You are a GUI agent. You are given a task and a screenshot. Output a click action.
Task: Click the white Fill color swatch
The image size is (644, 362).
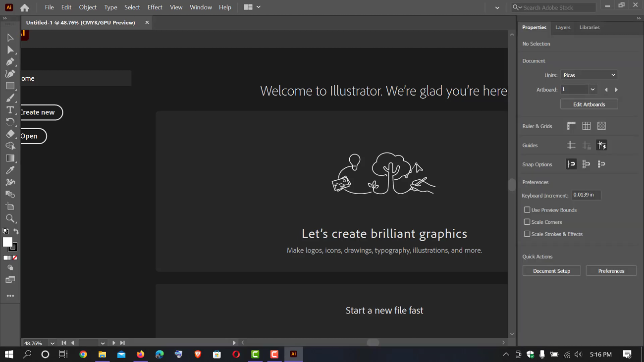[x=7, y=242]
